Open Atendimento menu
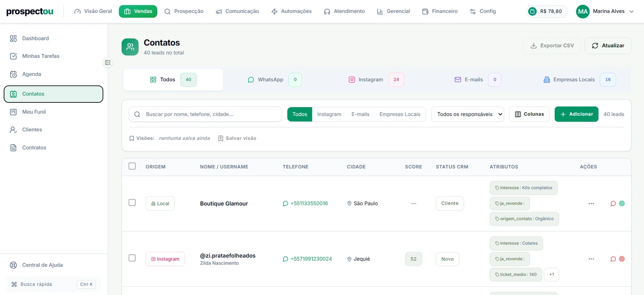 pos(344,11)
